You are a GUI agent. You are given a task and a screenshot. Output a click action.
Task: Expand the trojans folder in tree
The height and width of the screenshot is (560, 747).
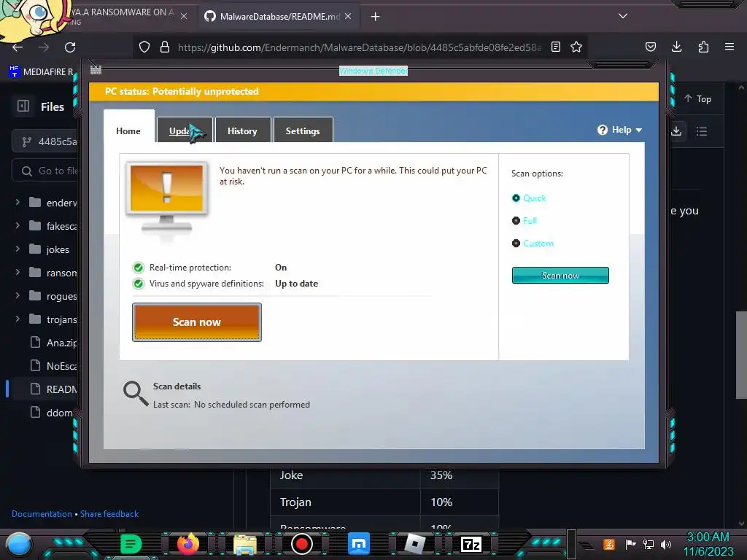(x=18, y=319)
